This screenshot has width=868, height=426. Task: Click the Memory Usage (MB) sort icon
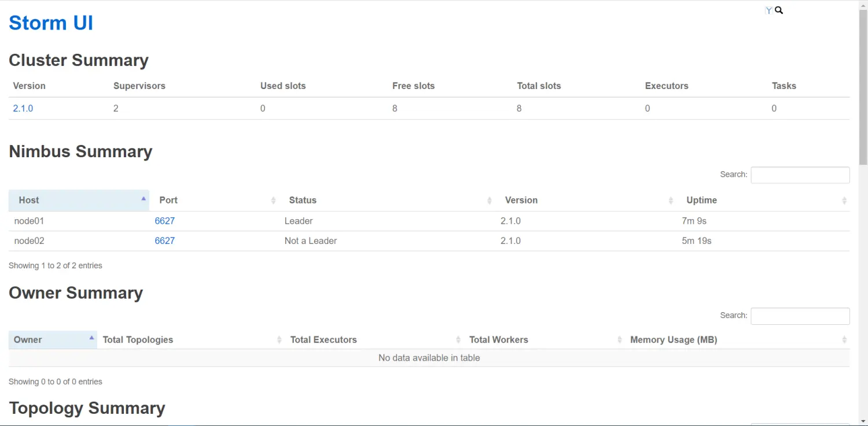click(844, 340)
